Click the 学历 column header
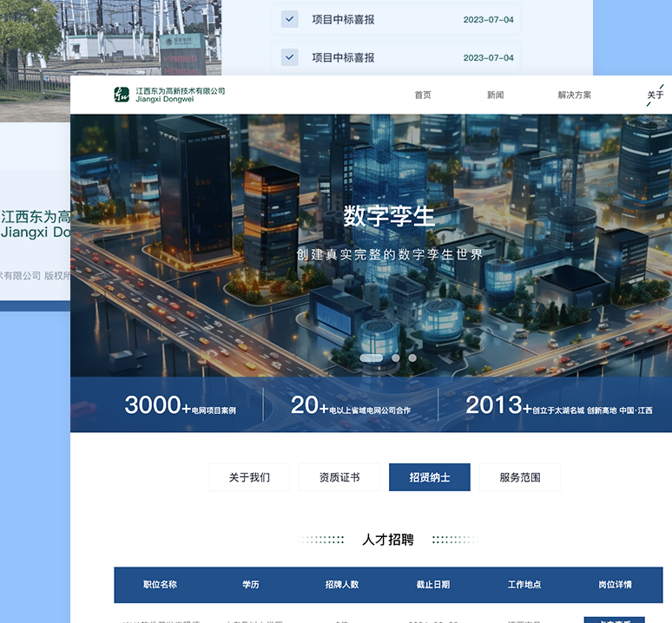The height and width of the screenshot is (623, 672). pyautogui.click(x=251, y=585)
